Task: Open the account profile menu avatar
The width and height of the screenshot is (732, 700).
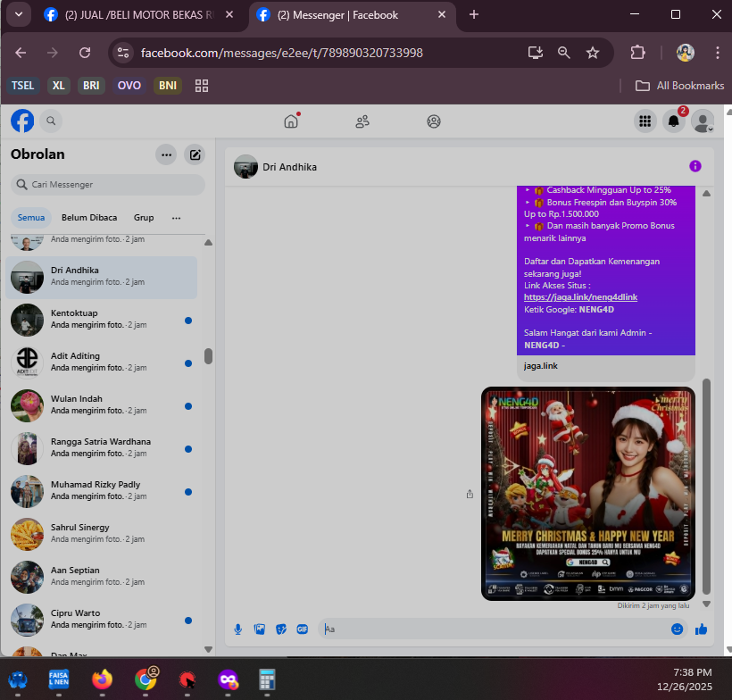Action: [703, 121]
